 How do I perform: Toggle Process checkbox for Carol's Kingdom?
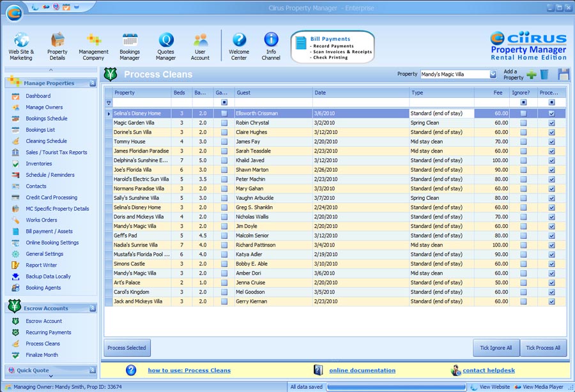tap(551, 292)
